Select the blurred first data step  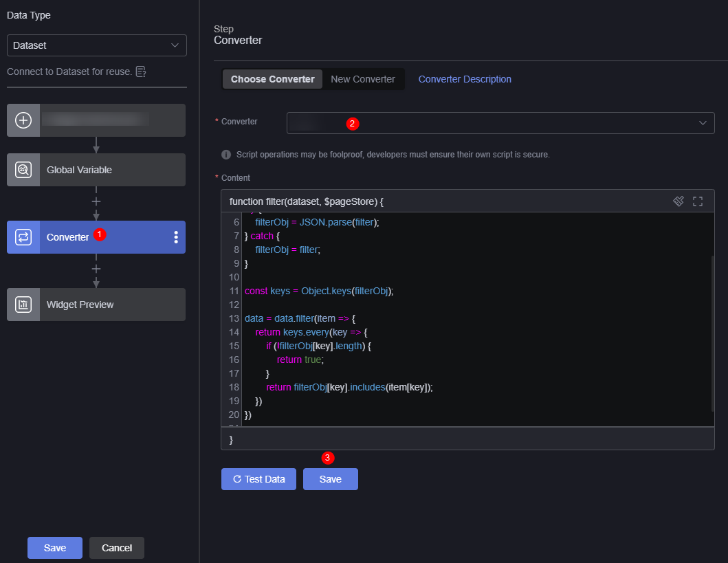click(96, 120)
